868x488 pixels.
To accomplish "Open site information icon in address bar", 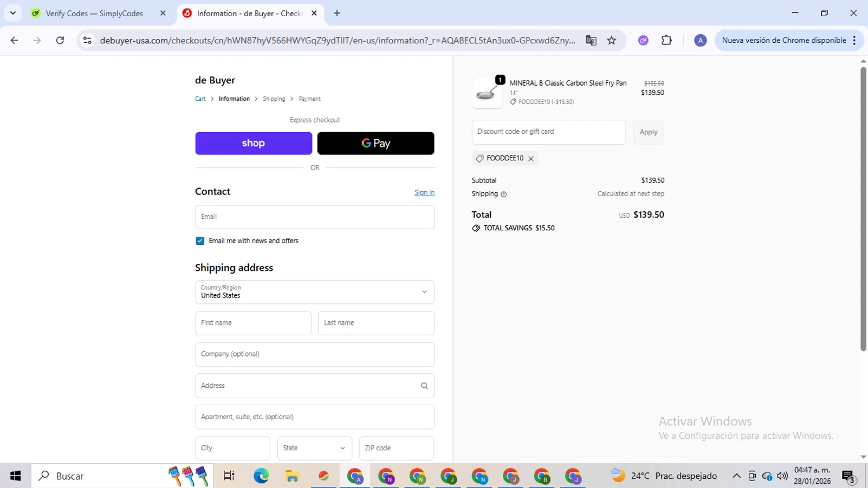I will [x=87, y=41].
